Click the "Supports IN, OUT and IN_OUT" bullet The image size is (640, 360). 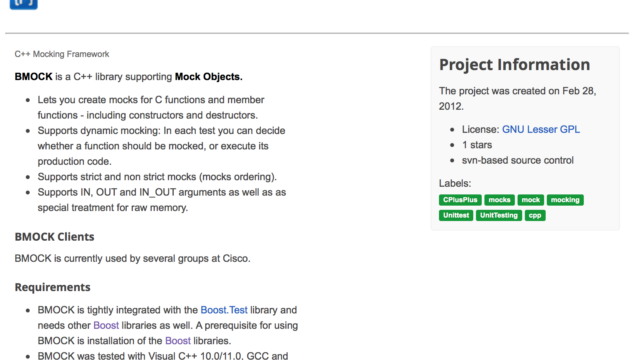coord(162,200)
